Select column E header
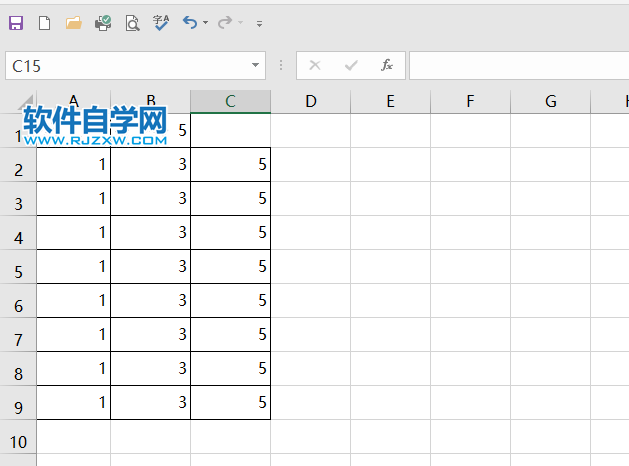Image resolution: width=629 pixels, height=466 pixels. click(x=390, y=101)
